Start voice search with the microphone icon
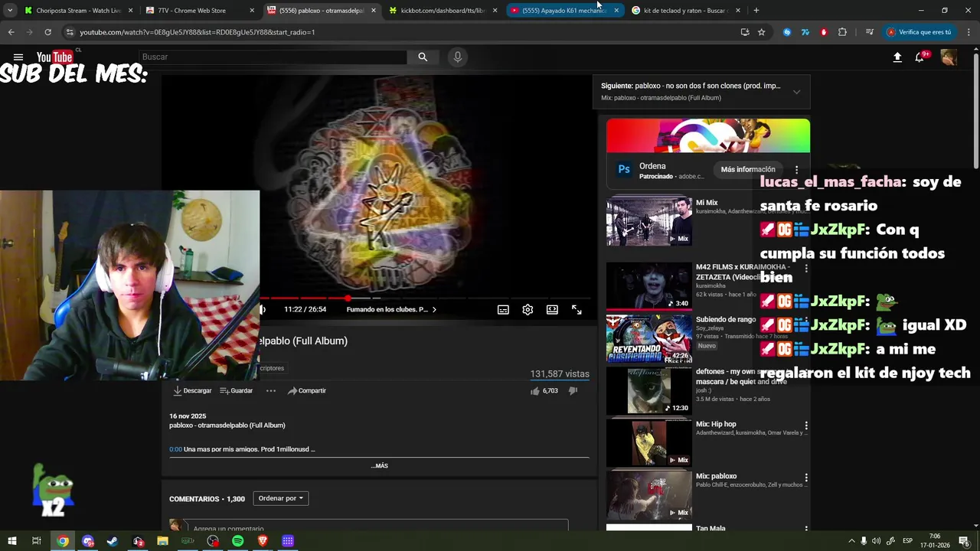 coord(458,57)
